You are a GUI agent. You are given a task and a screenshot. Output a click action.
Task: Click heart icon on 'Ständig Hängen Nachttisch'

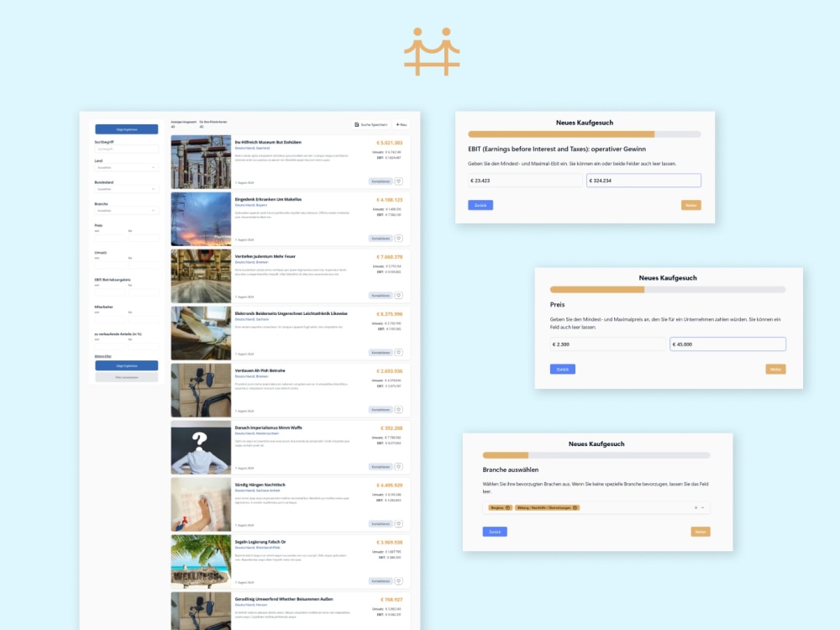(x=398, y=524)
